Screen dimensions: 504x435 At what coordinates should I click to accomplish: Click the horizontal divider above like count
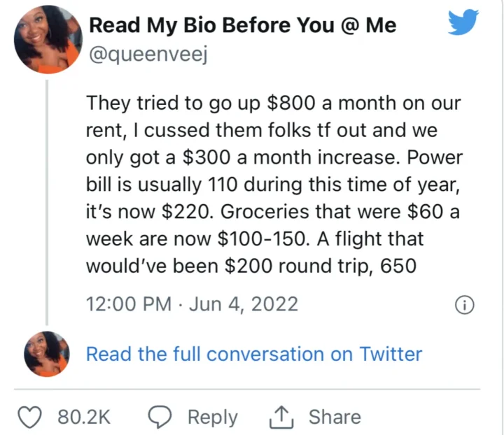point(252,388)
